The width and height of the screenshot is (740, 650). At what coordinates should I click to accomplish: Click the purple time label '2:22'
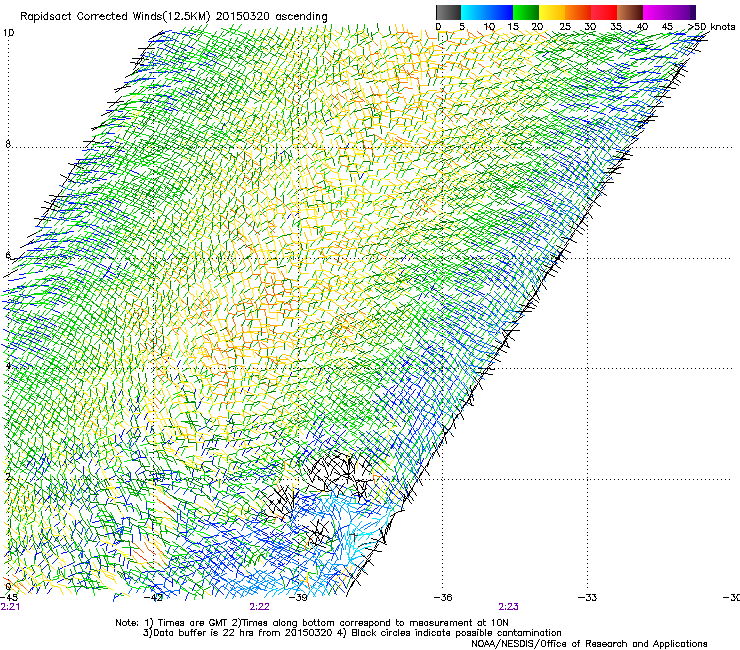[x=260, y=607]
